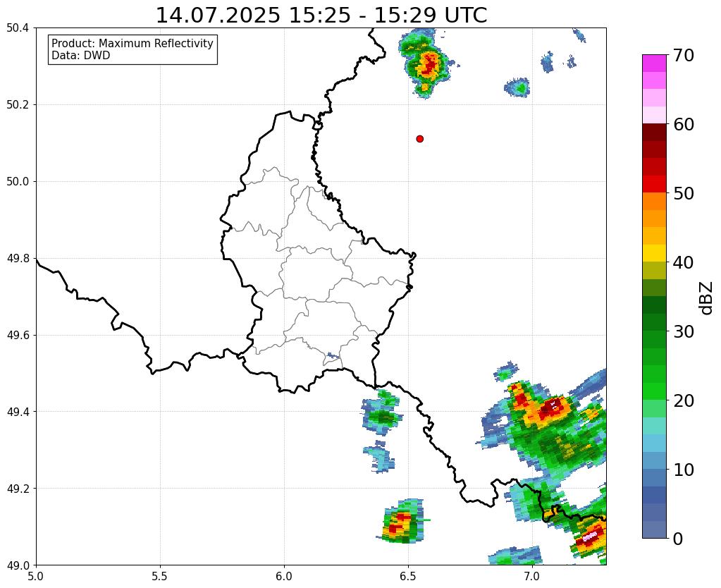Click latitude axis label 50.2
721x588 pixels.
[18, 104]
